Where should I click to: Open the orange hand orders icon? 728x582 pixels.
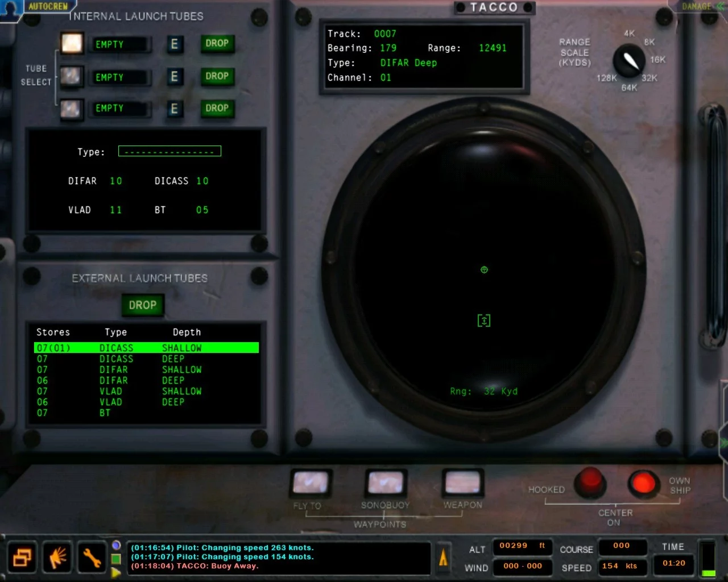pos(57,558)
